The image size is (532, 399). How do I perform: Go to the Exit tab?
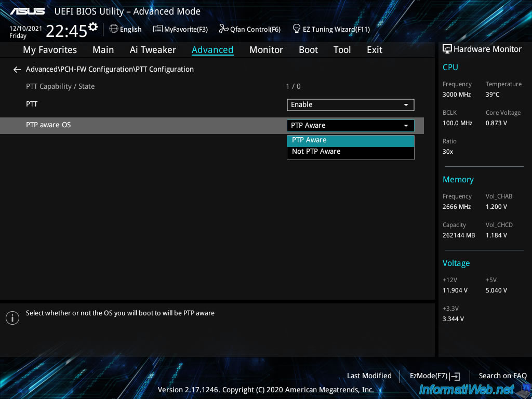(x=375, y=50)
